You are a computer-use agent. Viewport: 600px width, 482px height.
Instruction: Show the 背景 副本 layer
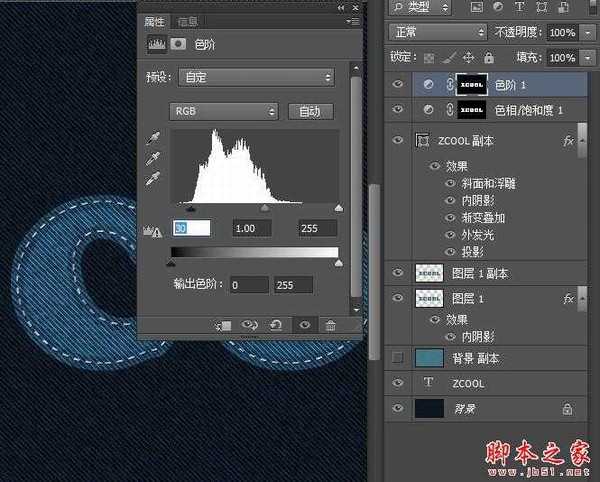[398, 357]
